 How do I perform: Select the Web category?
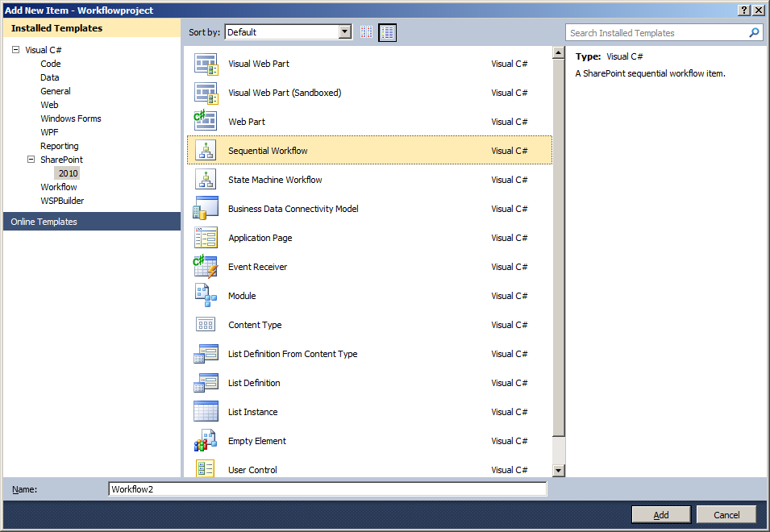49,105
